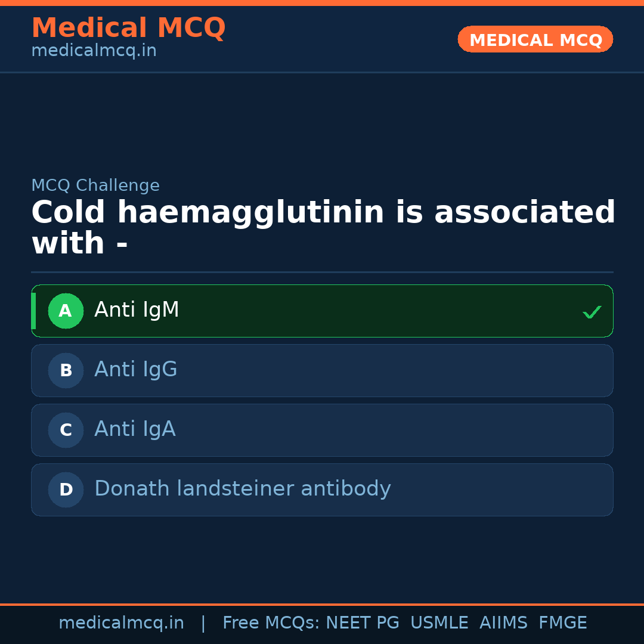Click the C option letter circle
Screen dimensions: 644x644
click(x=66, y=430)
